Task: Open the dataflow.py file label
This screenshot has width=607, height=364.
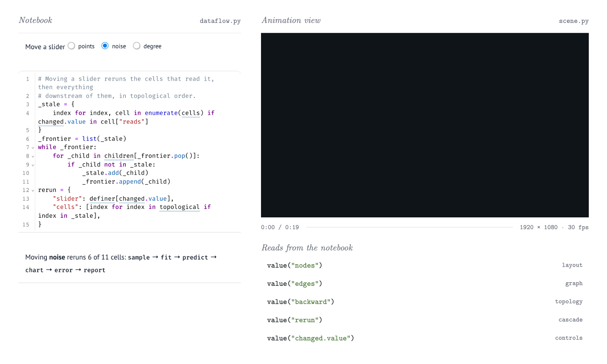Action: click(220, 21)
